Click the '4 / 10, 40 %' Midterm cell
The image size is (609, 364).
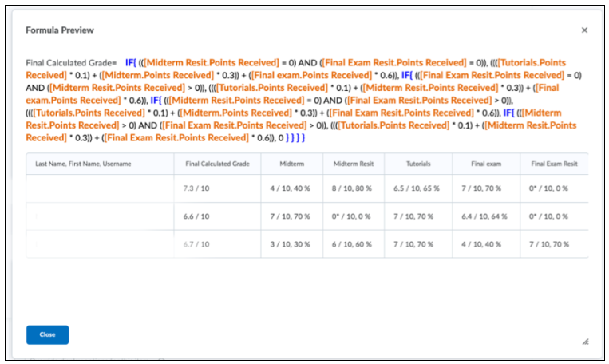point(290,188)
